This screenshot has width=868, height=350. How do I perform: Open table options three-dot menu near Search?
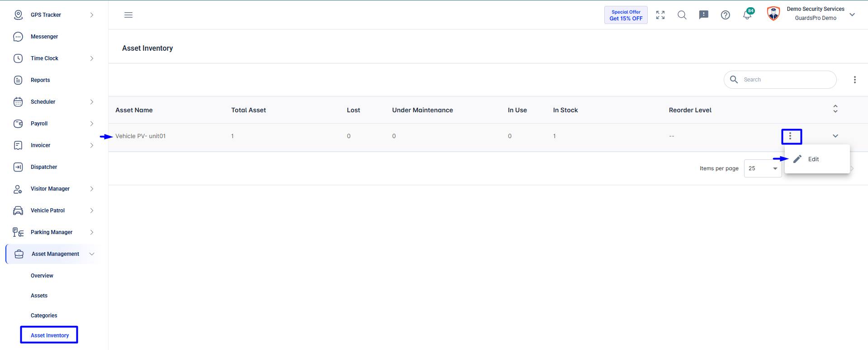tap(855, 80)
